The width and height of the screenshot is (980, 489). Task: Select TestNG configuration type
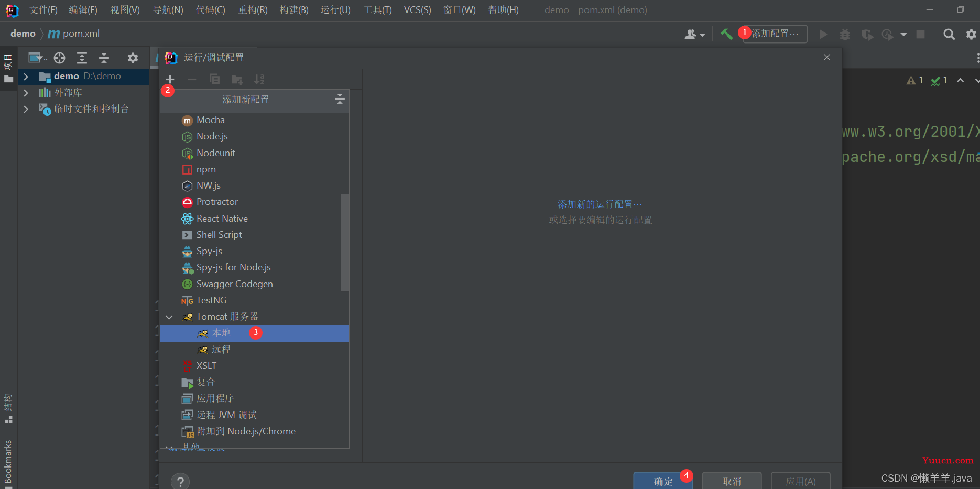click(x=255, y=300)
